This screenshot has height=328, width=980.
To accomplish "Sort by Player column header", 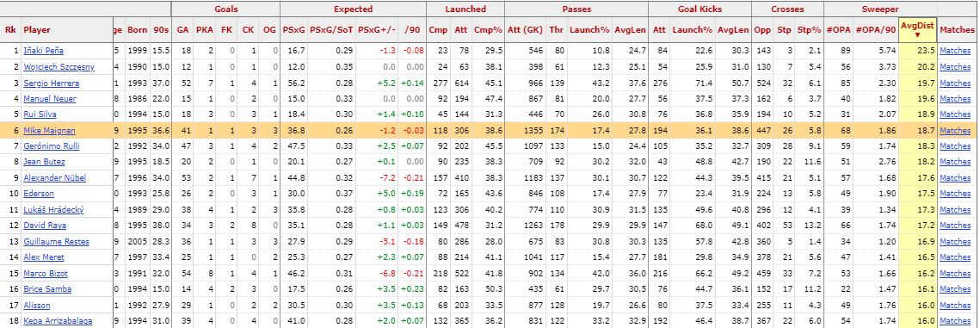I will coord(37,29).
